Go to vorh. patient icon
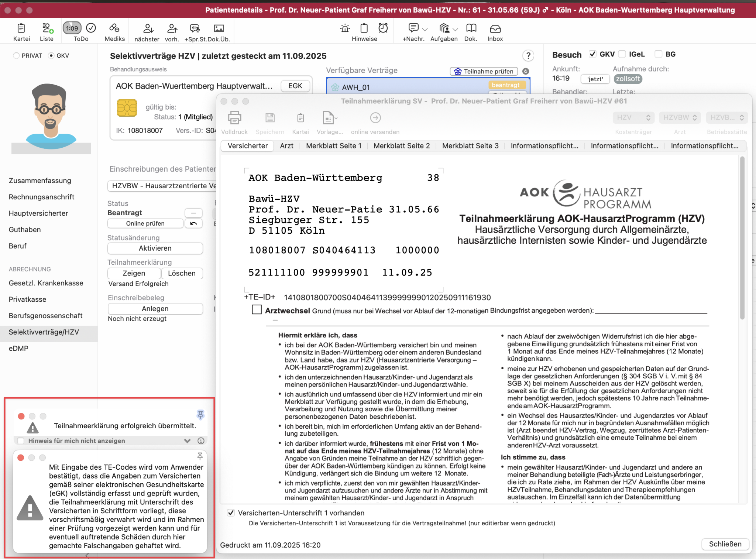 (172, 28)
